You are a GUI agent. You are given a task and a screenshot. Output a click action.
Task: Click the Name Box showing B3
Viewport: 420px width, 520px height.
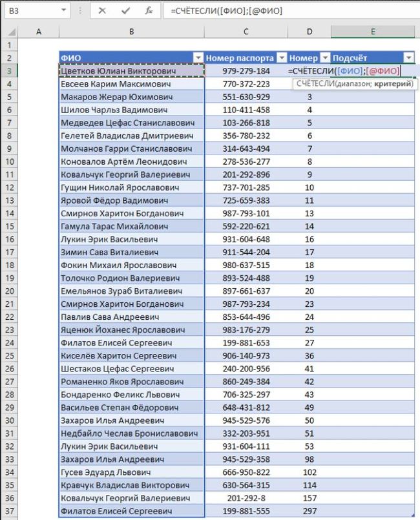tap(32, 10)
